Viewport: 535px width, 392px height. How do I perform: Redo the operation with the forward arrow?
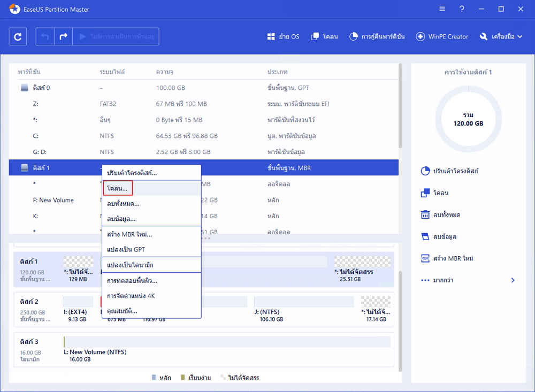(64, 36)
